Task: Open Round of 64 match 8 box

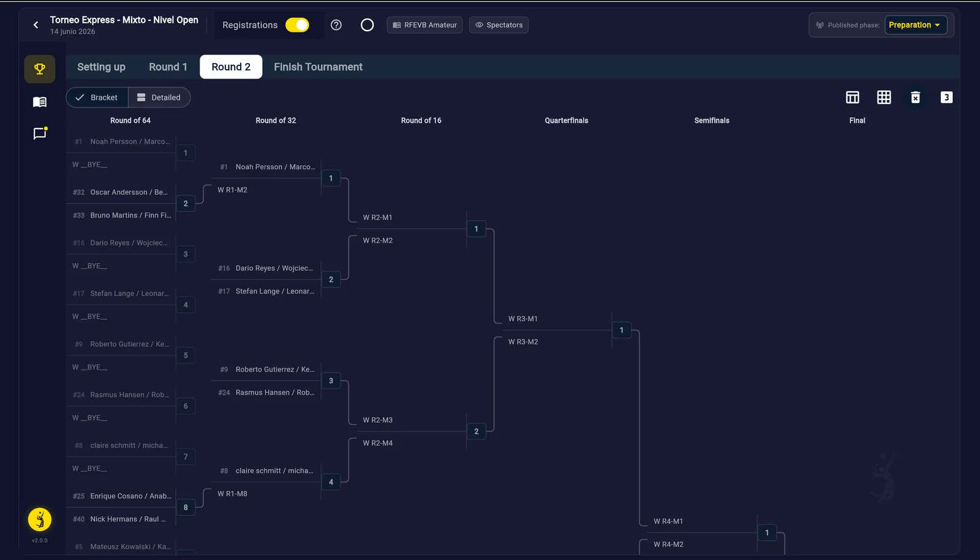Action: coord(186,507)
